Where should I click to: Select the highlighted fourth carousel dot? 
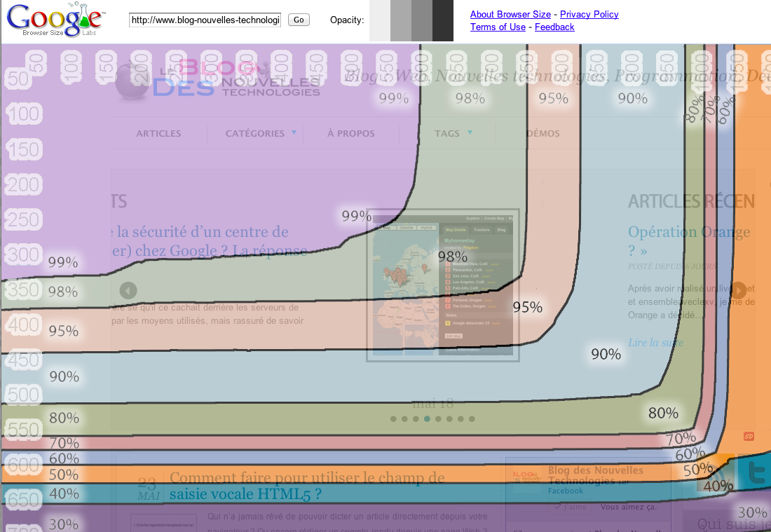point(427,419)
